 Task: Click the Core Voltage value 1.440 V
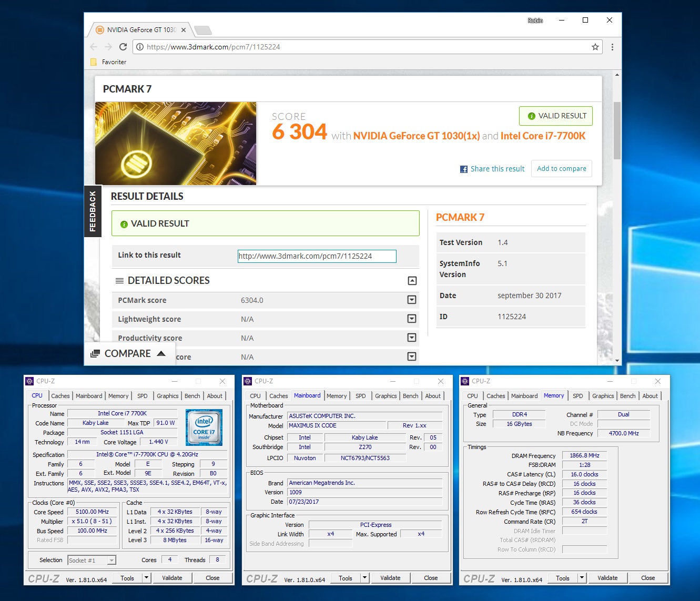click(158, 442)
